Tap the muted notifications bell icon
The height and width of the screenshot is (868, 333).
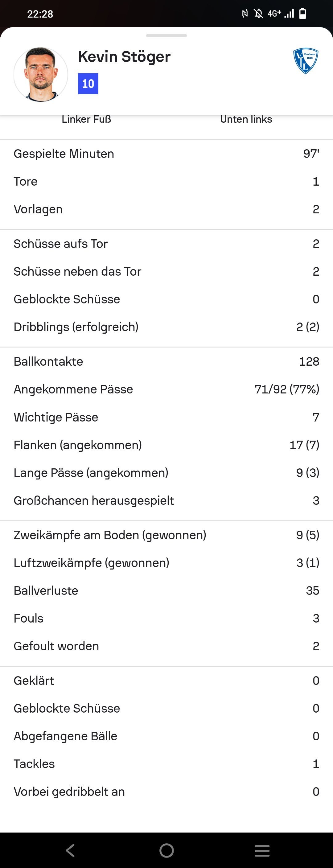(x=258, y=14)
